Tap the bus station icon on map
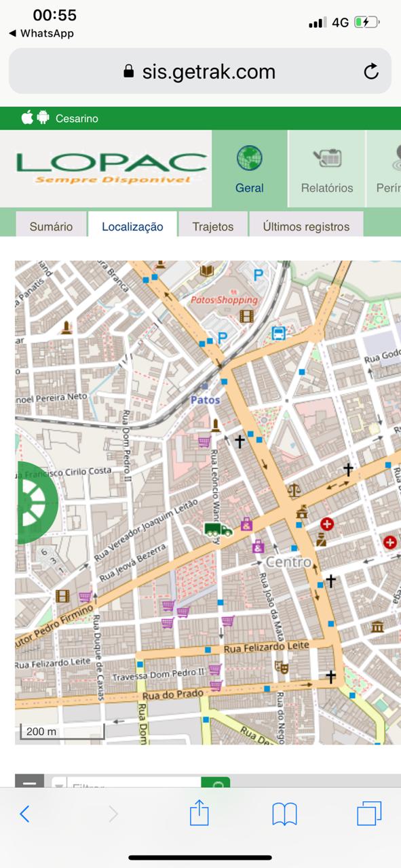Screen dimensions: 401x868 point(278,333)
